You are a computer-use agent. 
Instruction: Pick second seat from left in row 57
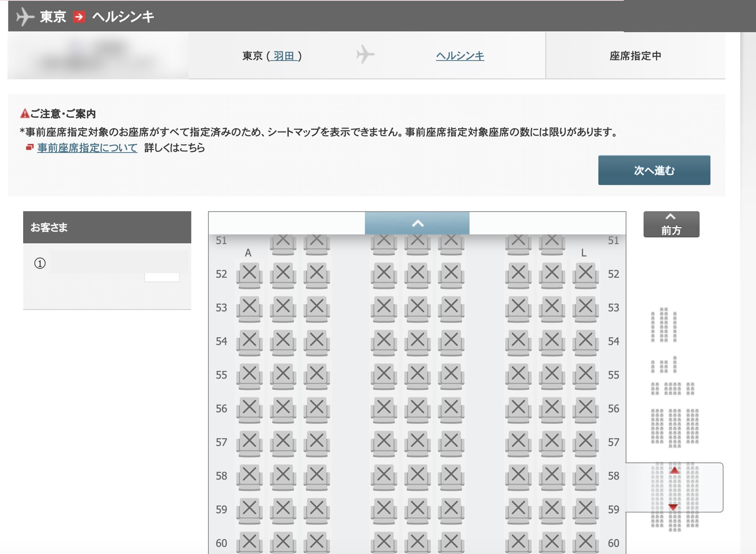point(283,443)
